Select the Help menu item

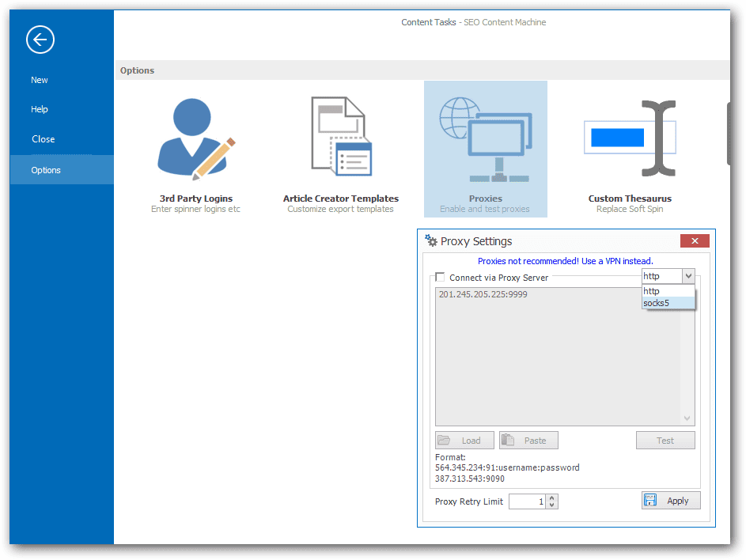click(40, 109)
